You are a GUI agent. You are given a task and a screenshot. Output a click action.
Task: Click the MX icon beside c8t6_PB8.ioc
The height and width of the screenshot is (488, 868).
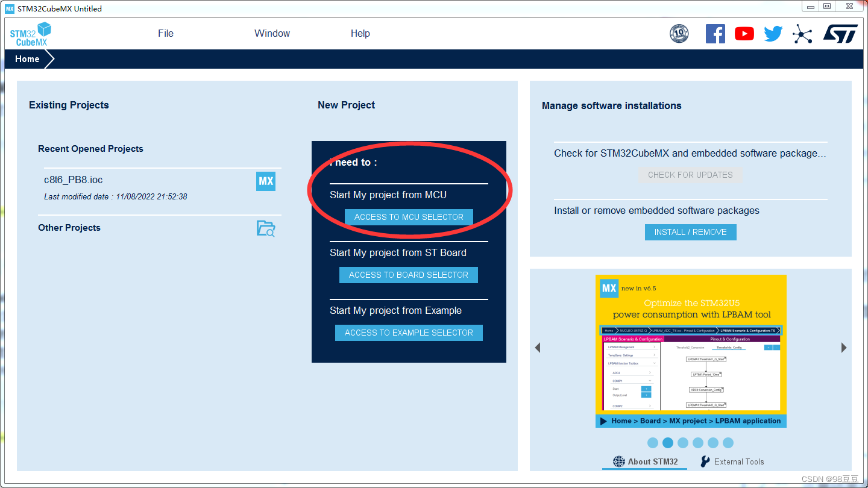tap(266, 181)
